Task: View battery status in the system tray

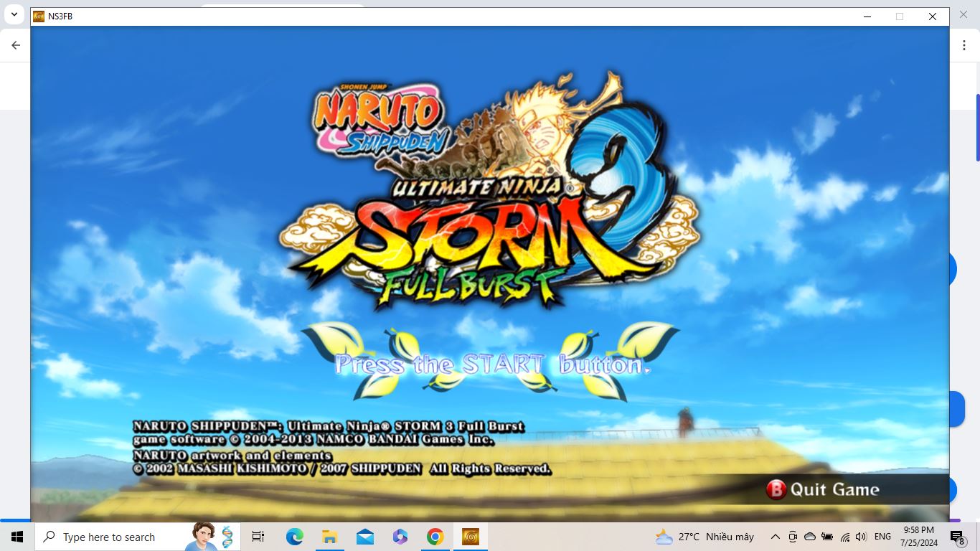Action: [x=826, y=537]
